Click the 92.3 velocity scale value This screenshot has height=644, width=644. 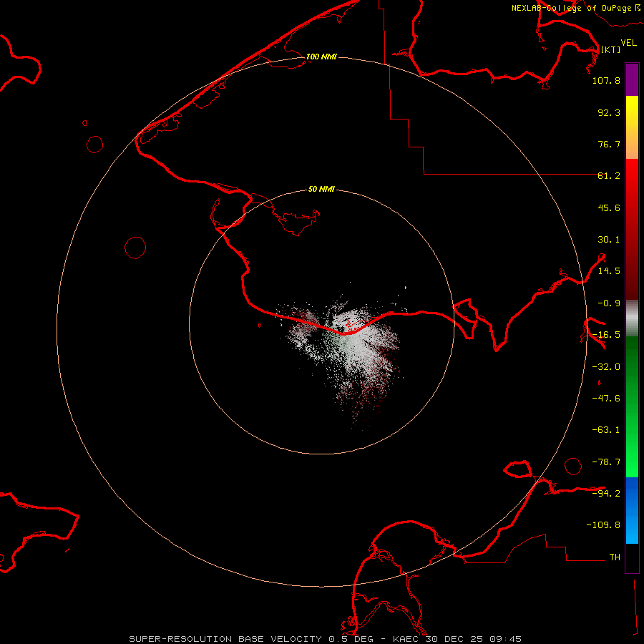click(x=609, y=112)
